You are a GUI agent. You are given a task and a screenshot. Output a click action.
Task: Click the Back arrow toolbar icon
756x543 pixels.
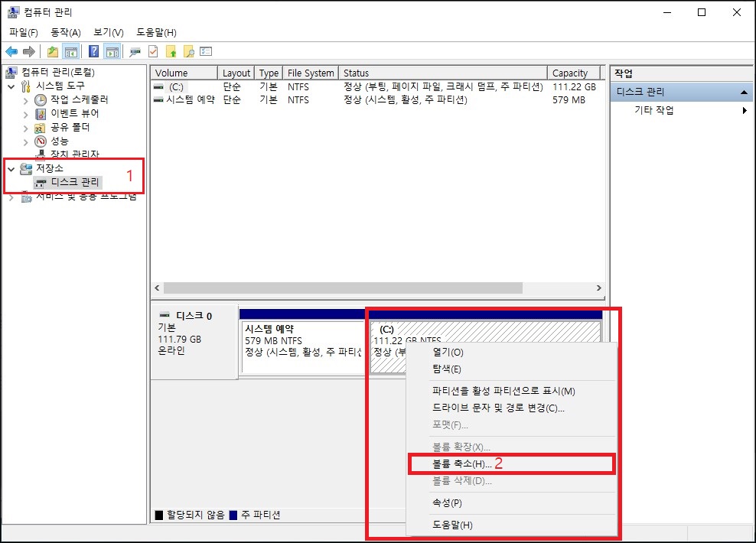(x=11, y=51)
